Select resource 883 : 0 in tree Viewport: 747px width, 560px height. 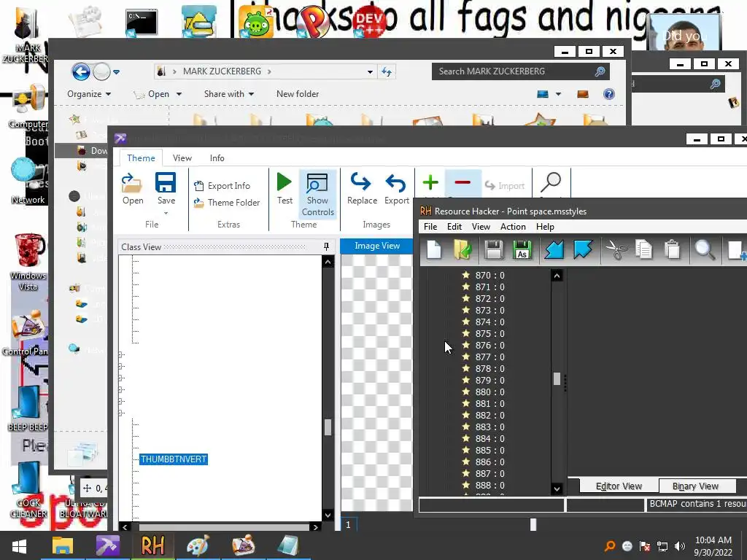[x=489, y=427]
